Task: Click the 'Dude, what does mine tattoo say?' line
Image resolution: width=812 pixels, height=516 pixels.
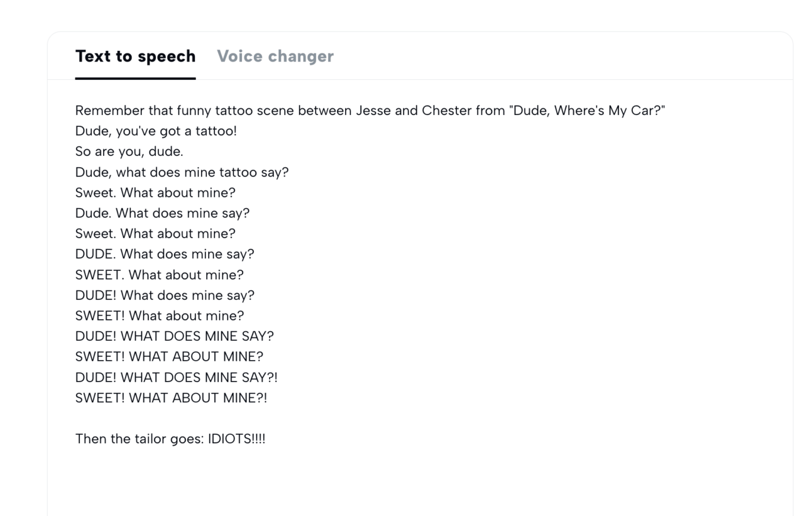Action: (x=182, y=172)
